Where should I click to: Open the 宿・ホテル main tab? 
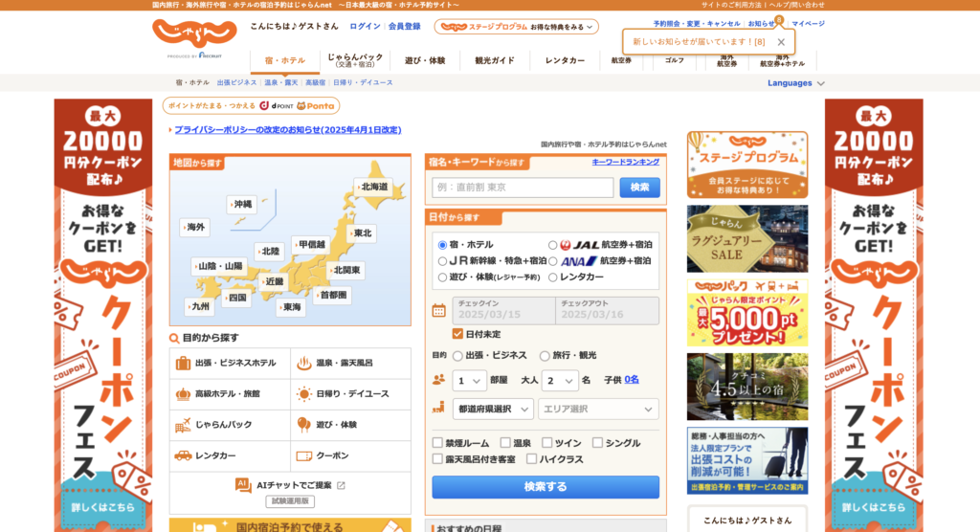285,60
